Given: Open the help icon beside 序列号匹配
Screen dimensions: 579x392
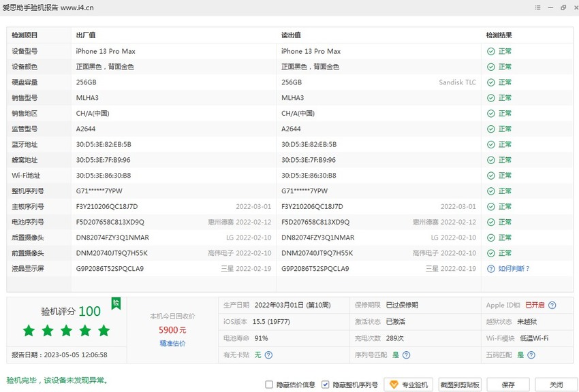Looking at the screenshot, I should (406, 355).
